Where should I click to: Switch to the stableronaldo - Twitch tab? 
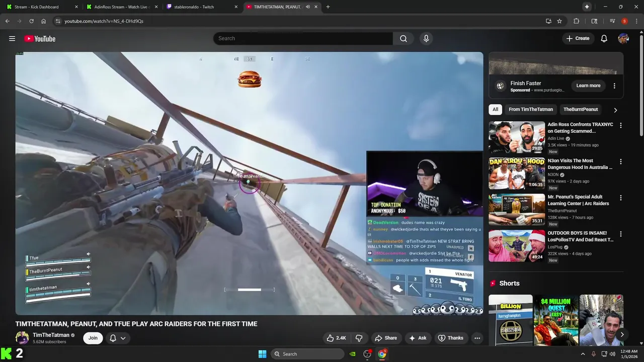pyautogui.click(x=202, y=7)
